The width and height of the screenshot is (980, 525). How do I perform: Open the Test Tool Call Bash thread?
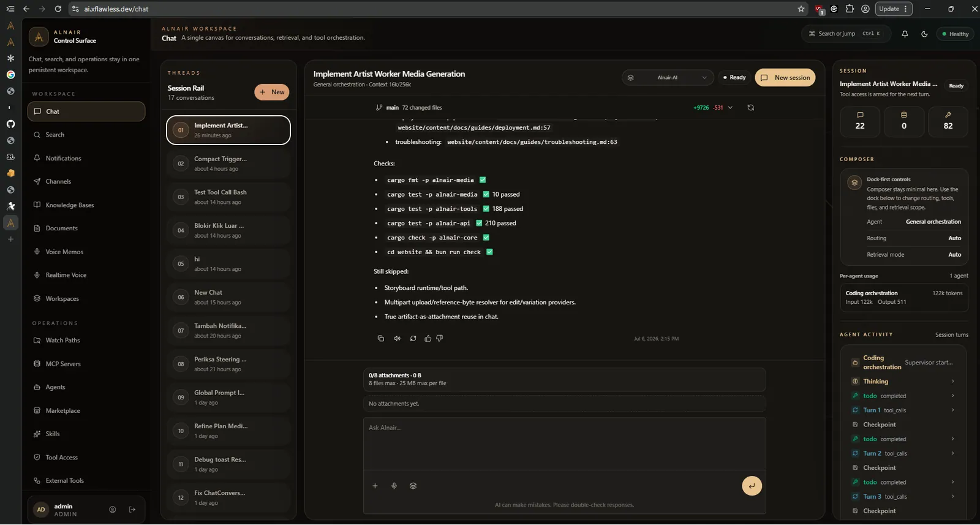(x=228, y=197)
